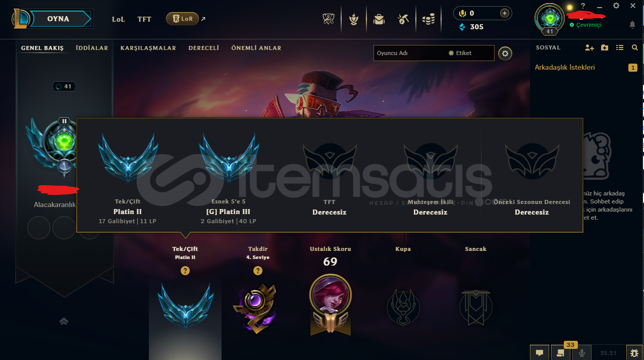This screenshot has height=360, width=644.
Task: Open the bug report icon
Action: coord(634,352)
